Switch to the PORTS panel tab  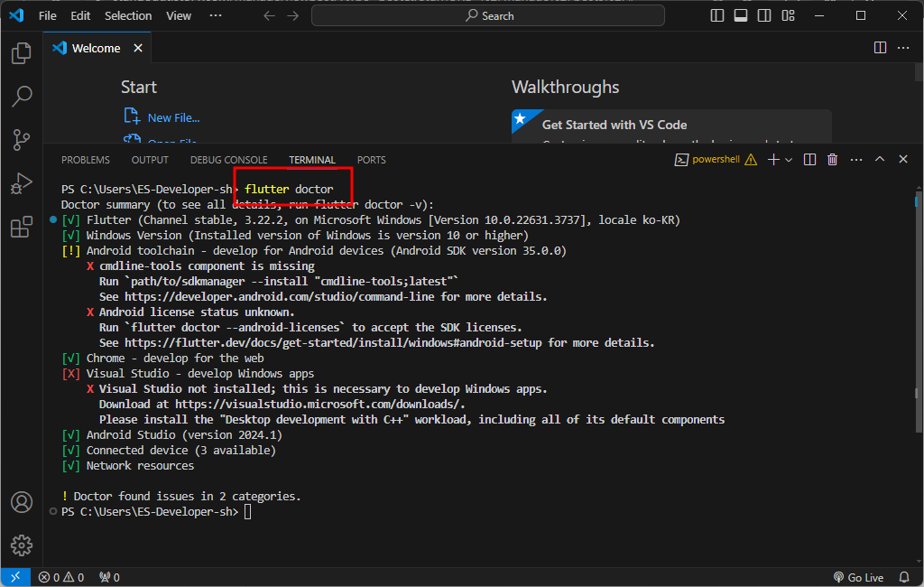point(371,160)
